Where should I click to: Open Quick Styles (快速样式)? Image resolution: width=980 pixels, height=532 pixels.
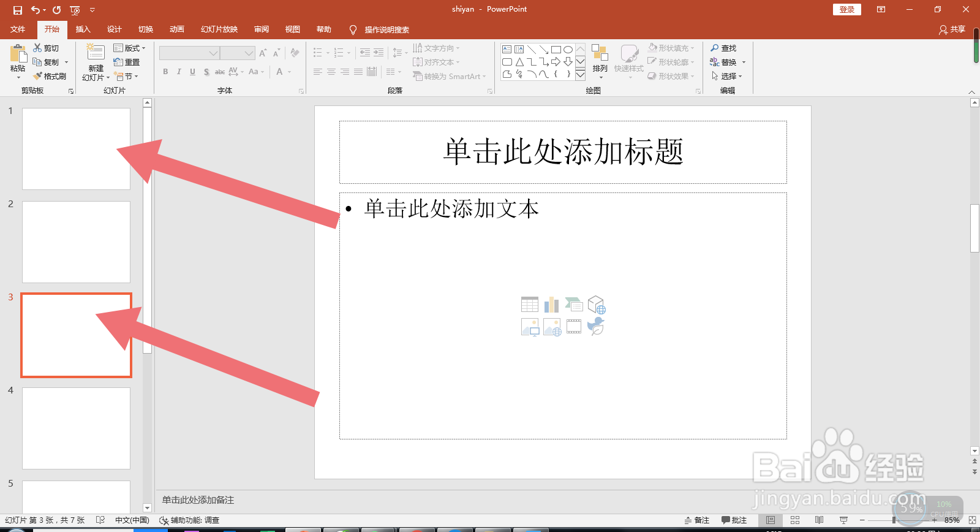[629, 61]
